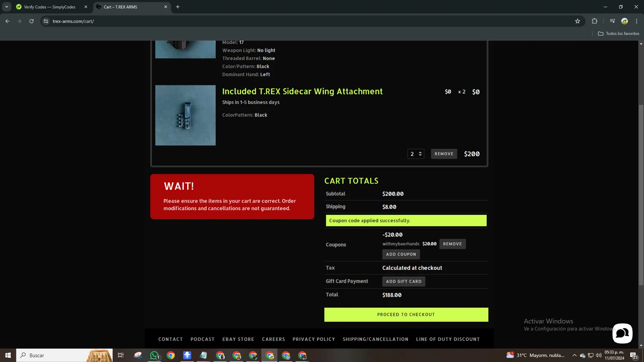Open Todos los favoritos bookmarks folder
Screen dimensions: 644x362
[619, 33]
